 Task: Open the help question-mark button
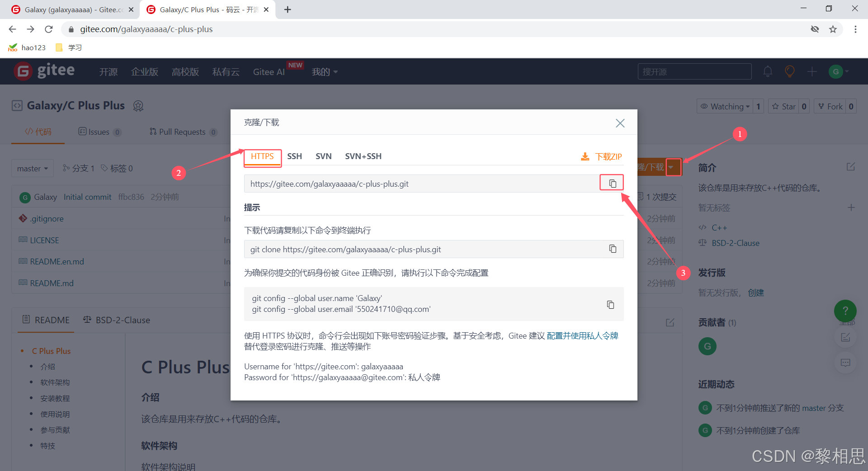tap(845, 311)
